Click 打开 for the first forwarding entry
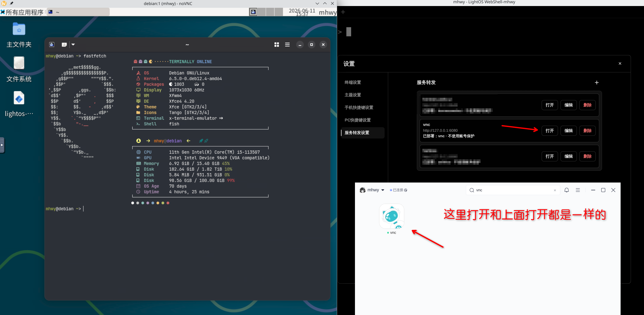 pyautogui.click(x=550, y=105)
